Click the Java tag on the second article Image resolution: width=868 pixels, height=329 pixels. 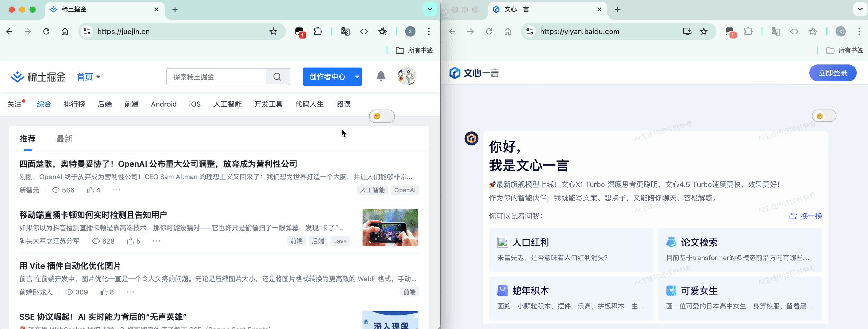(340, 242)
